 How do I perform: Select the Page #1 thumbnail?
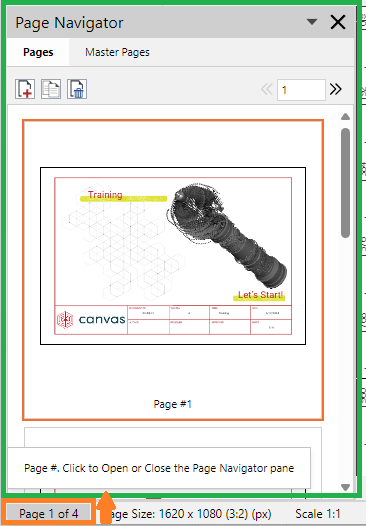point(173,270)
